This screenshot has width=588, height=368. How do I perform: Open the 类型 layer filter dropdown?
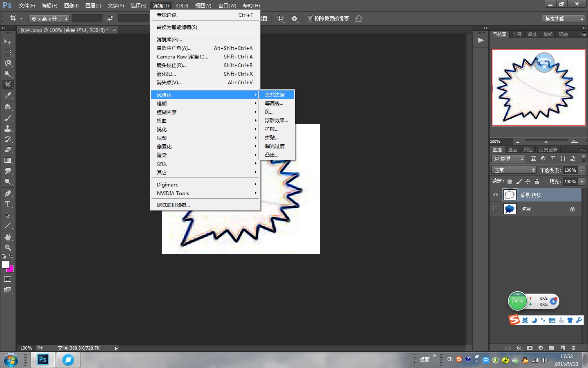(x=508, y=158)
